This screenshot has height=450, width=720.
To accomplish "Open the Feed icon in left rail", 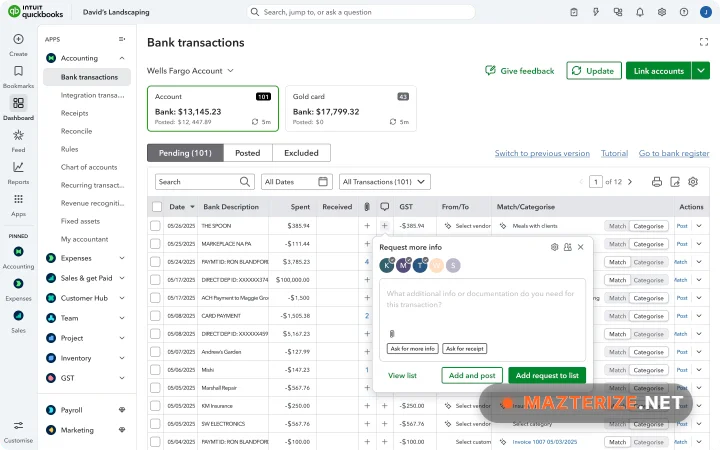I will [x=18, y=135].
